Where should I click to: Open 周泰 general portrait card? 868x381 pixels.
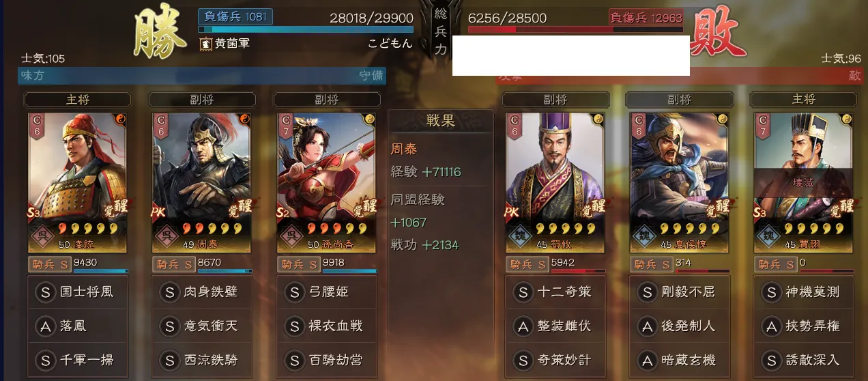202,182
